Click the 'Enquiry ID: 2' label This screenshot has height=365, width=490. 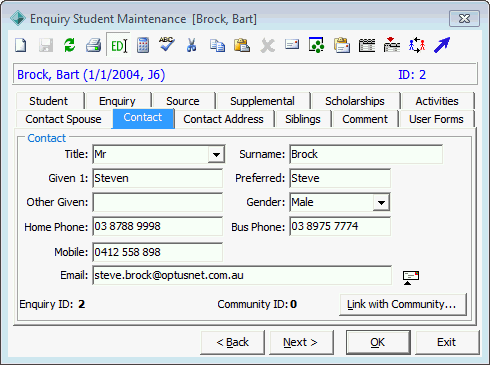tap(52, 304)
